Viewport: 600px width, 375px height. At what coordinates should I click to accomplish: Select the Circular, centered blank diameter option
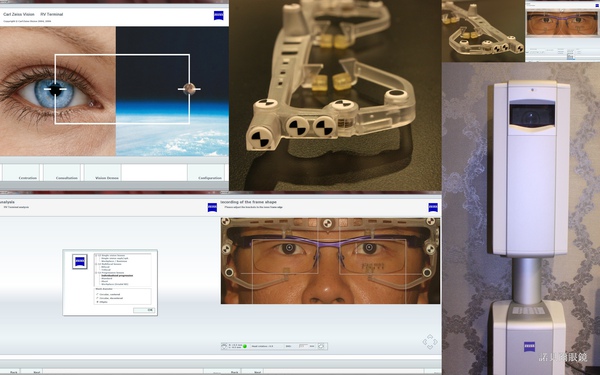click(x=108, y=295)
